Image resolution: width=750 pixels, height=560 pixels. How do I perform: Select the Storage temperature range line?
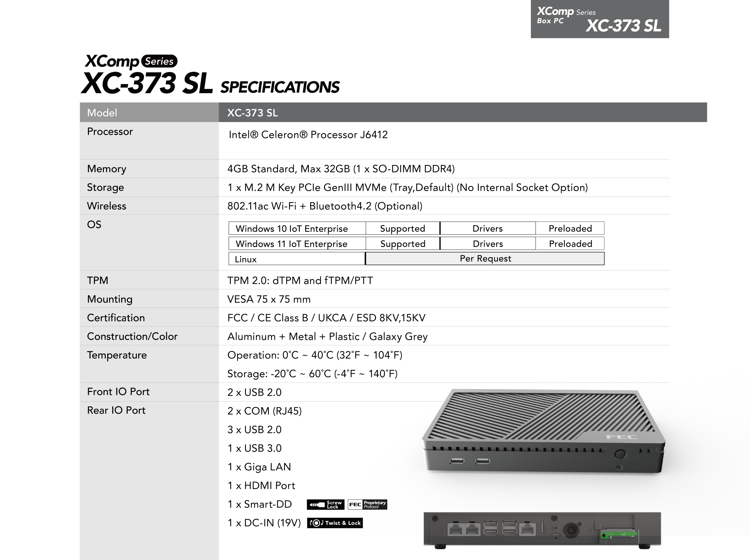tap(312, 374)
